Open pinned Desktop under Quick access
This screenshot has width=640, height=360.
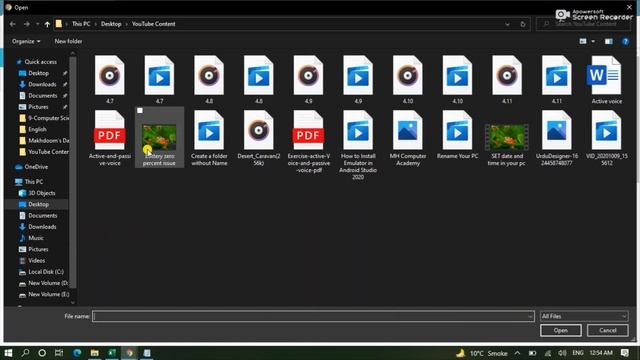coord(38,73)
